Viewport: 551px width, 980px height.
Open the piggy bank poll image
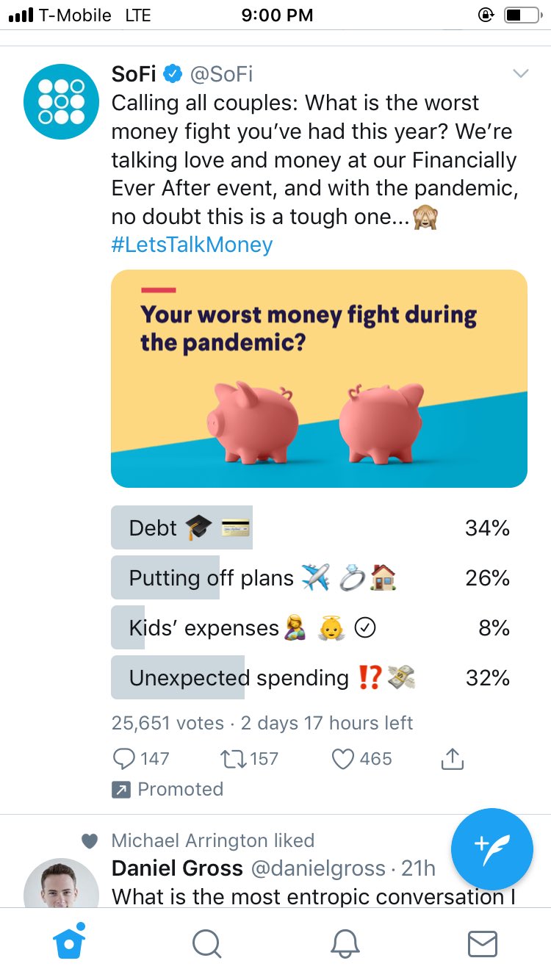(319, 378)
